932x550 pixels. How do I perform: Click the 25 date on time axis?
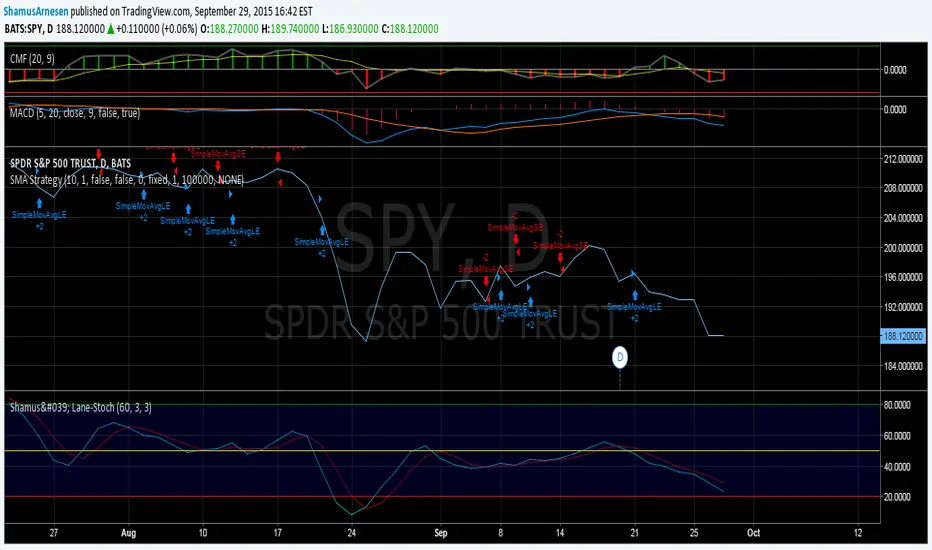coord(694,533)
